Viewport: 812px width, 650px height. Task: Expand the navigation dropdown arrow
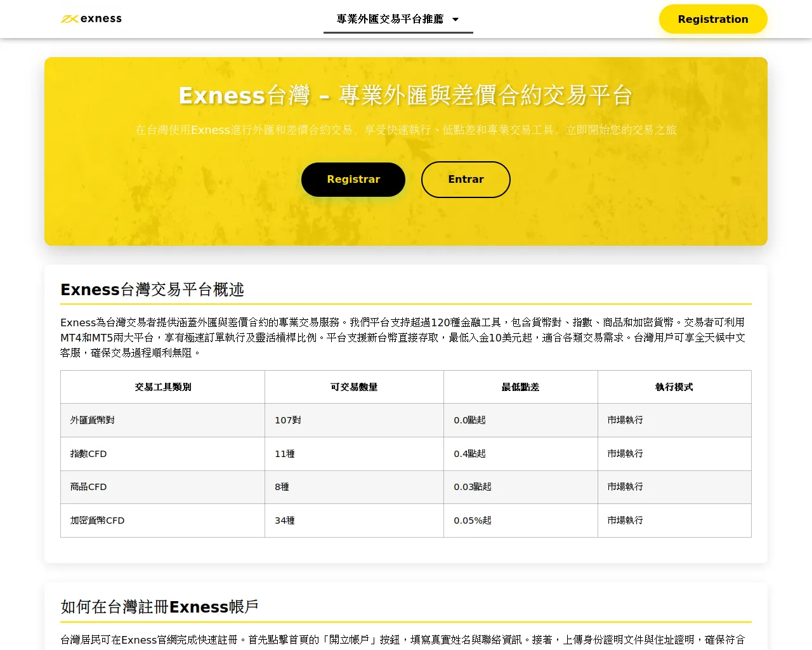(x=455, y=20)
